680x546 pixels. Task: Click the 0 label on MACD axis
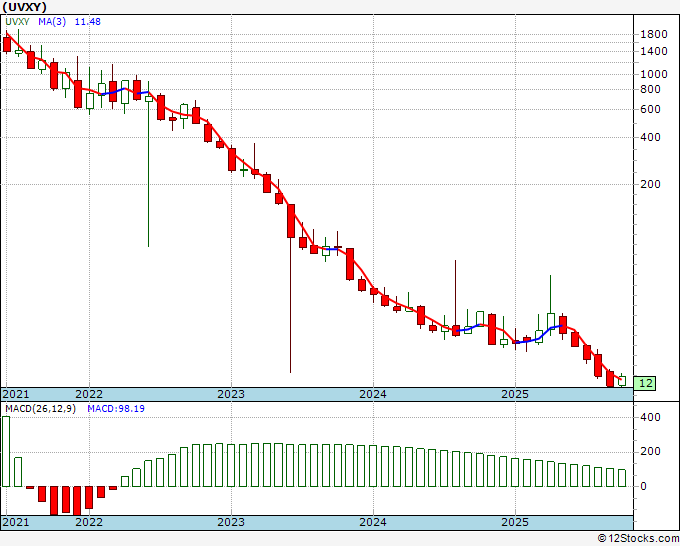click(x=644, y=487)
